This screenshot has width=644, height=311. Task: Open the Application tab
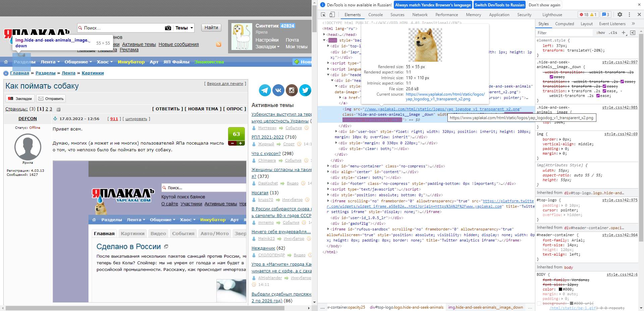(499, 15)
